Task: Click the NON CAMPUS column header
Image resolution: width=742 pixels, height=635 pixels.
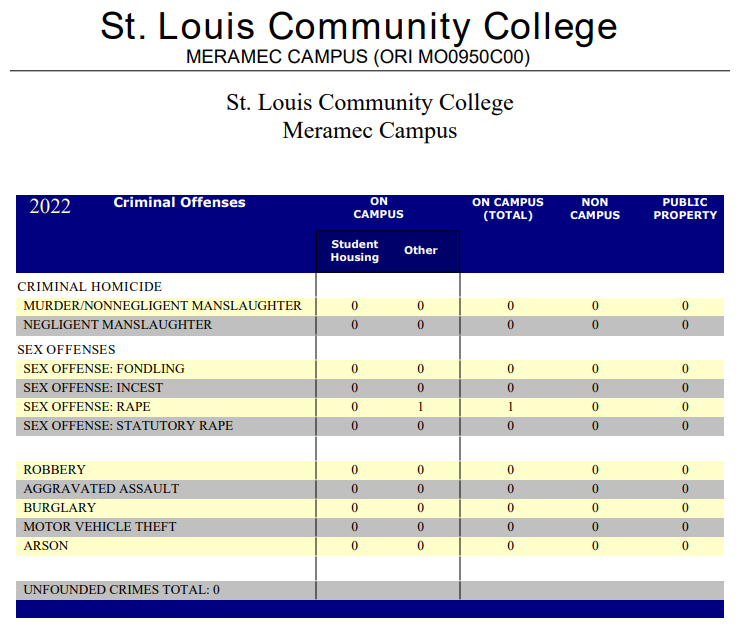Action: [x=595, y=209]
